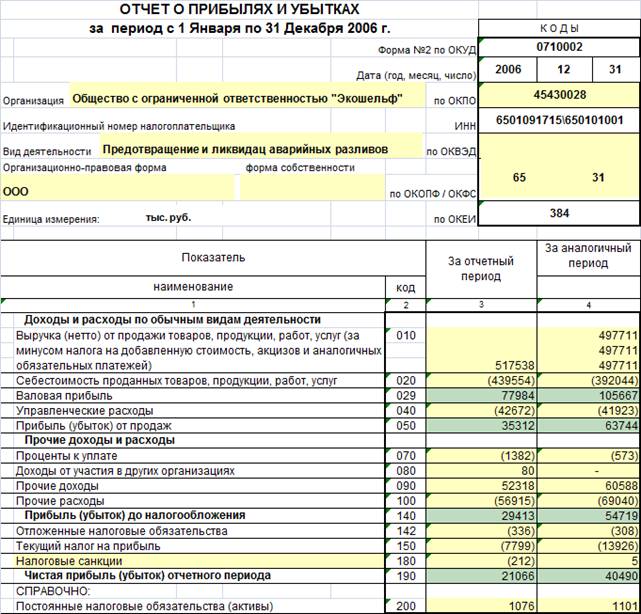Viewport: 641px width, 614px height.
Task: Select the title 'ОТЧЕТ О ПРИБЫЛЯХ И УБЫТКАХ'
Action: click(x=240, y=9)
